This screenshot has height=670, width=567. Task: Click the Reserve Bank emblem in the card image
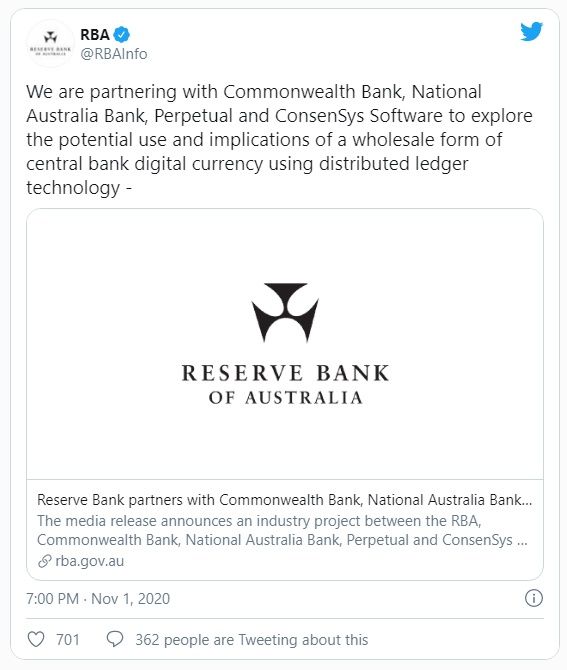(x=285, y=312)
